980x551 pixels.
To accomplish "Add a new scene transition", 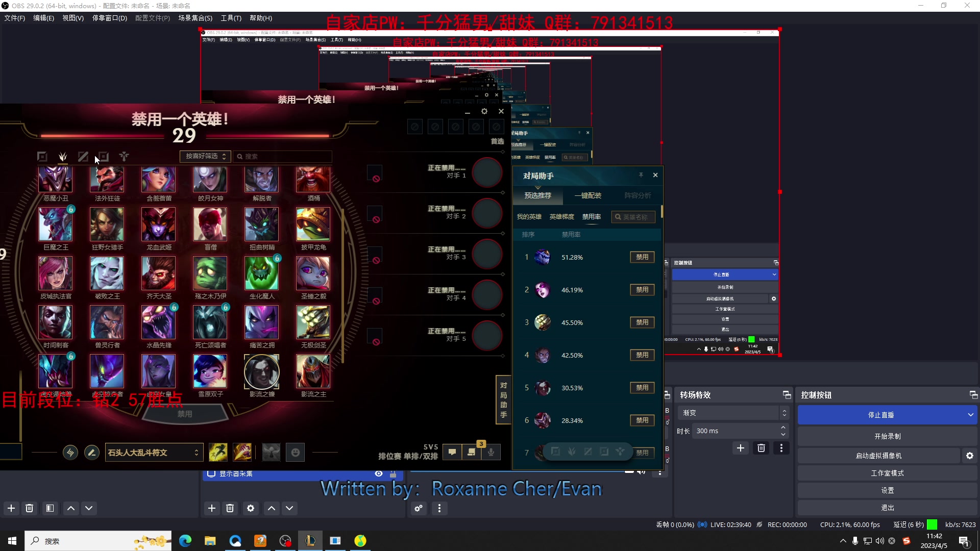I will [741, 448].
